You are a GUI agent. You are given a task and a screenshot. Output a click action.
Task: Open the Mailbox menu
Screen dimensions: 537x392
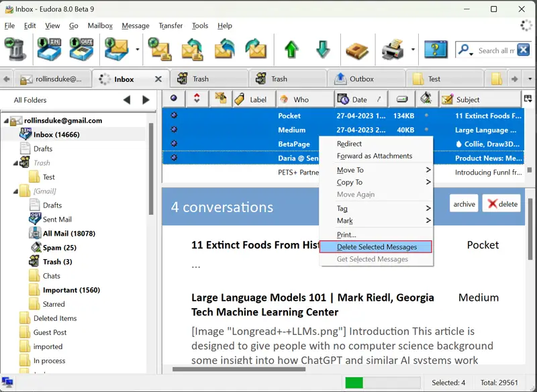coord(100,26)
